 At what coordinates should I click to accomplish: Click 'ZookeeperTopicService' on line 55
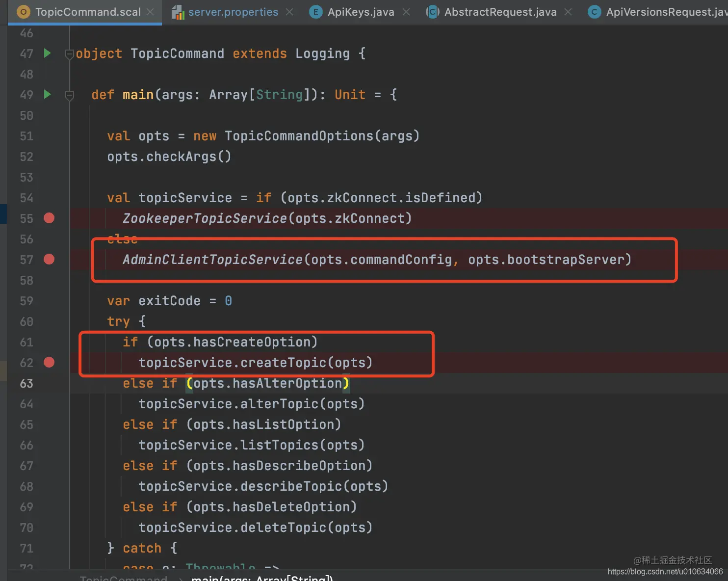[x=205, y=218]
